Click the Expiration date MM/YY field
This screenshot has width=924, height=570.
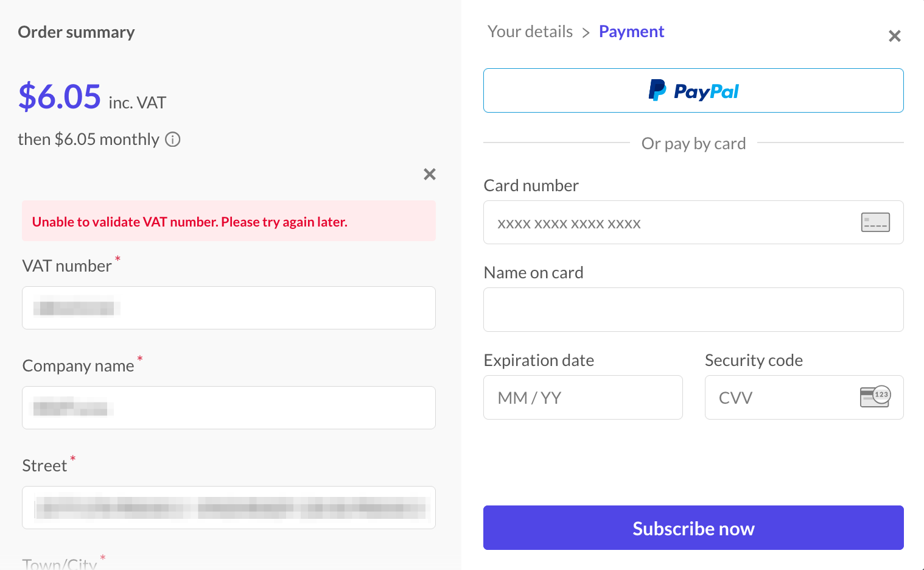pos(583,397)
